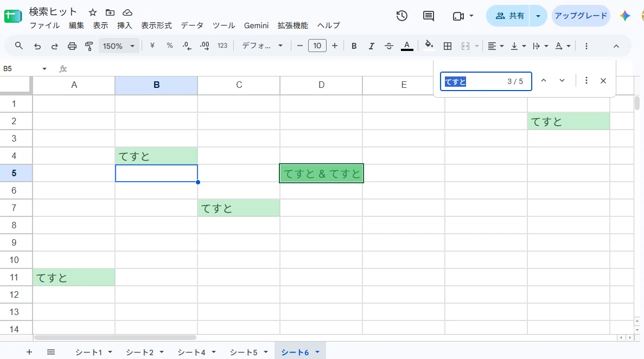Image resolution: width=644 pixels, height=359 pixels.
Task: Toggle italic formatting
Action: pyautogui.click(x=371, y=46)
